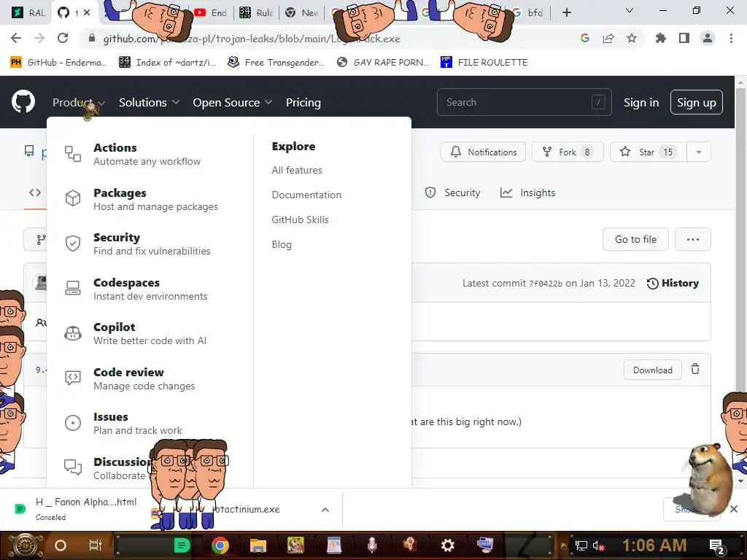The height and width of the screenshot is (560, 747).
Task: Switch to the repository Security tab
Action: pos(452,192)
